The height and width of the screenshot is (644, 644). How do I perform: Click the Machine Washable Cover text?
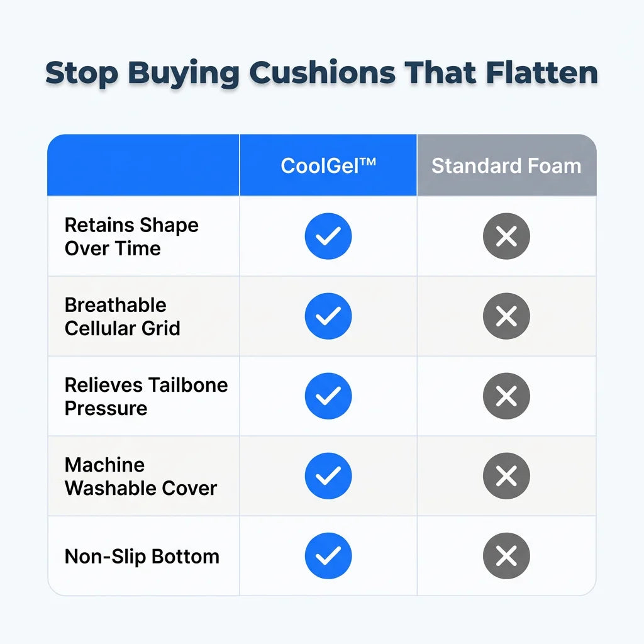coord(140,477)
